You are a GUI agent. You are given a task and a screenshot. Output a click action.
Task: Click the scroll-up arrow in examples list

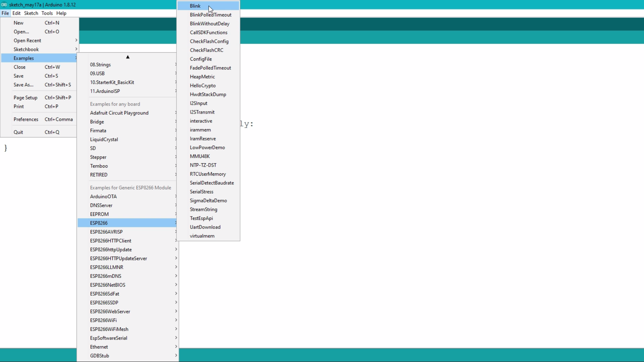click(128, 57)
